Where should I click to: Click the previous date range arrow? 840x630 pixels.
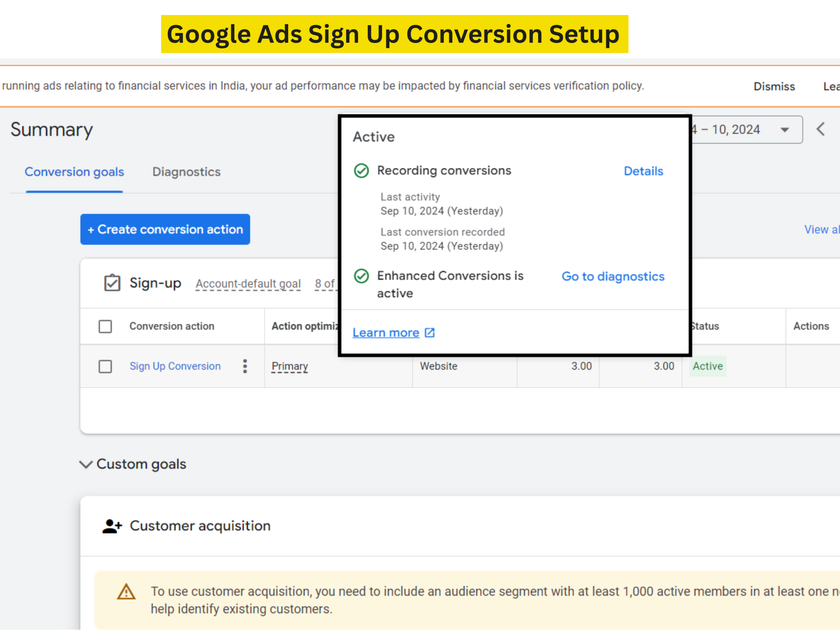click(x=821, y=129)
